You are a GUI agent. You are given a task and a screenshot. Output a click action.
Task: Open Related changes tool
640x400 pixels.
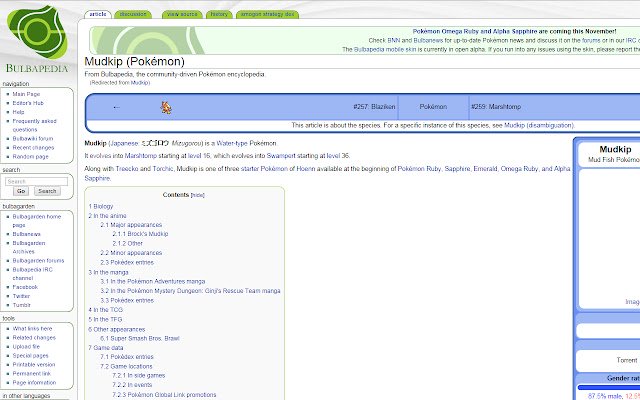34,338
